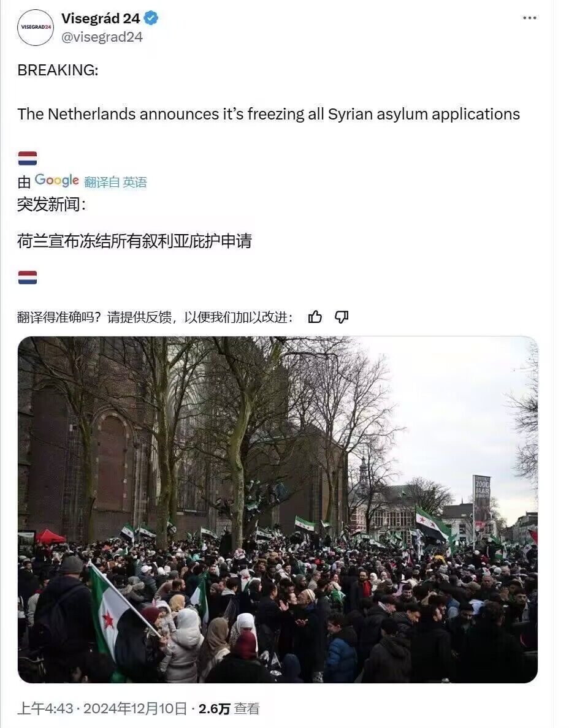Click the 突发新闻 translated heading
569x728 pixels.
tap(51, 204)
